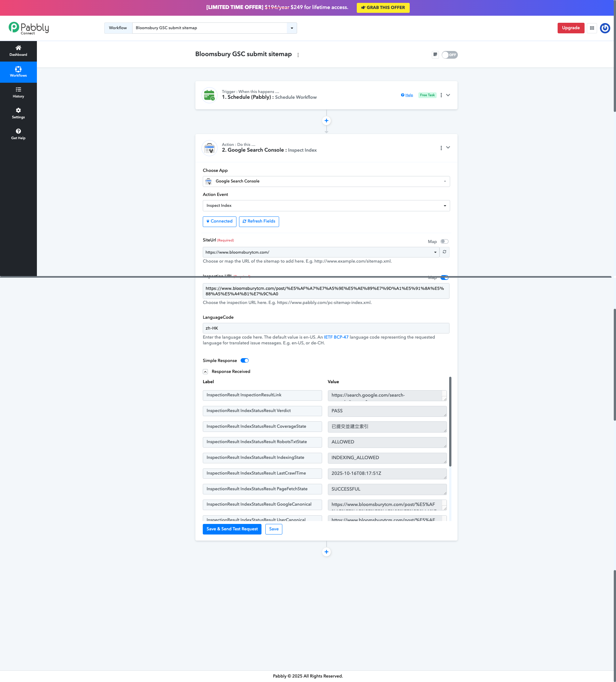Click the IndexStatusResult LastCrawlTime label field
This screenshot has height=682, width=616.
click(262, 474)
